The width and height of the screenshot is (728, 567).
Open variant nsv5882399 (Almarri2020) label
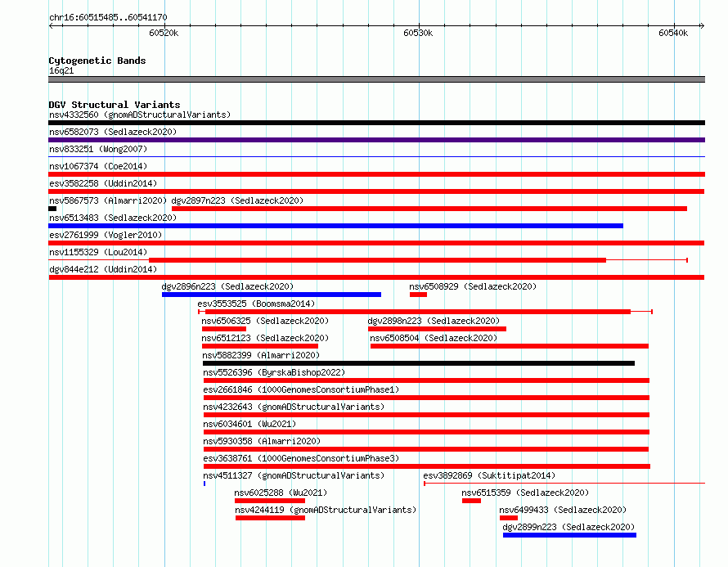(262, 355)
